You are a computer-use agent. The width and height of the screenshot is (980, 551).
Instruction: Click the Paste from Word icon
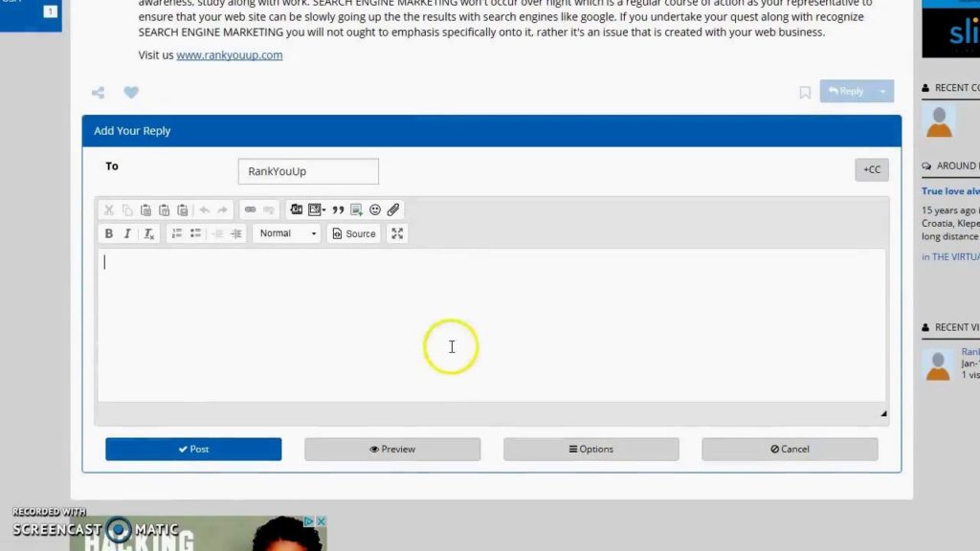point(183,209)
